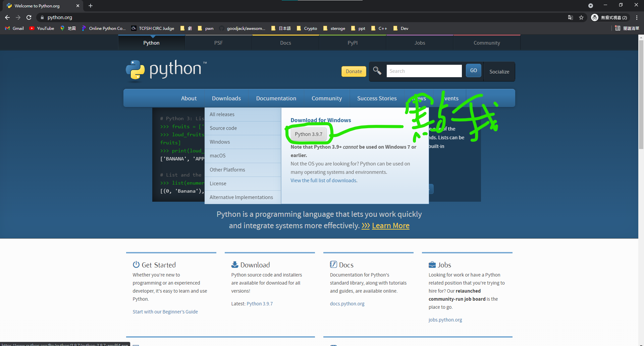Open the 地圖 Maps bookmark
The image size is (644, 346).
tap(68, 29)
